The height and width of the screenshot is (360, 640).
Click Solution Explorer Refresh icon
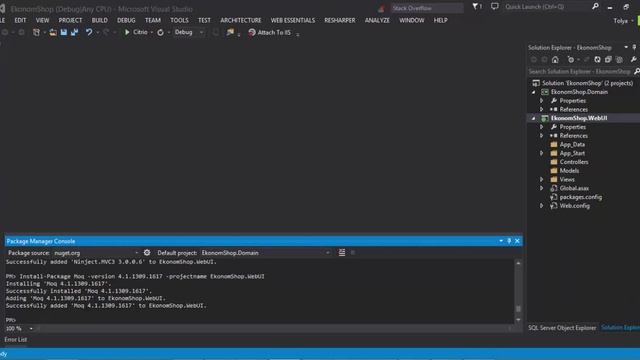598,60
